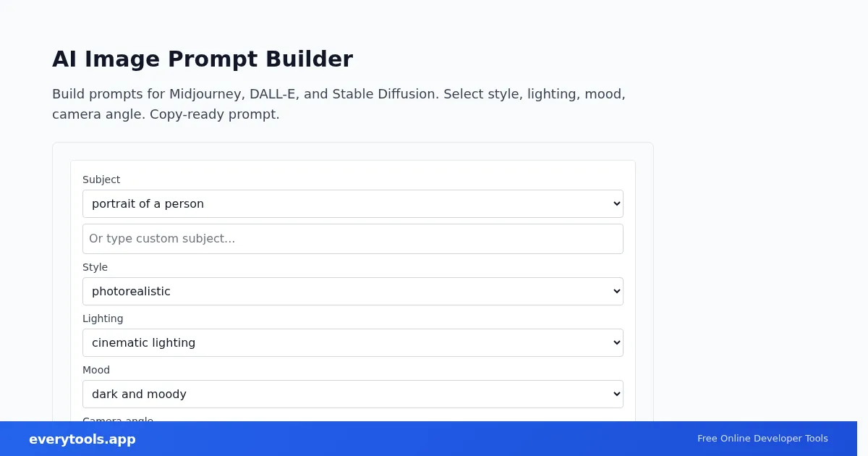The height and width of the screenshot is (456, 868).
Task: Click the Copy-ready prompt text
Action: tap(214, 114)
